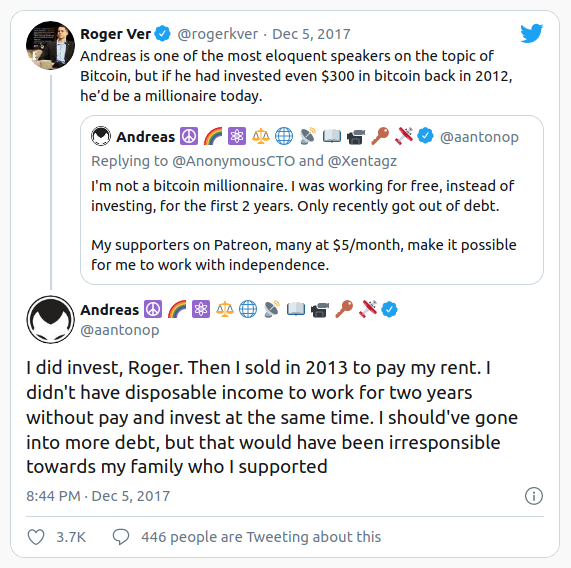Viewport: 571px width, 568px height.
Task: Open replies via the speech bubble icon
Action: [121, 537]
